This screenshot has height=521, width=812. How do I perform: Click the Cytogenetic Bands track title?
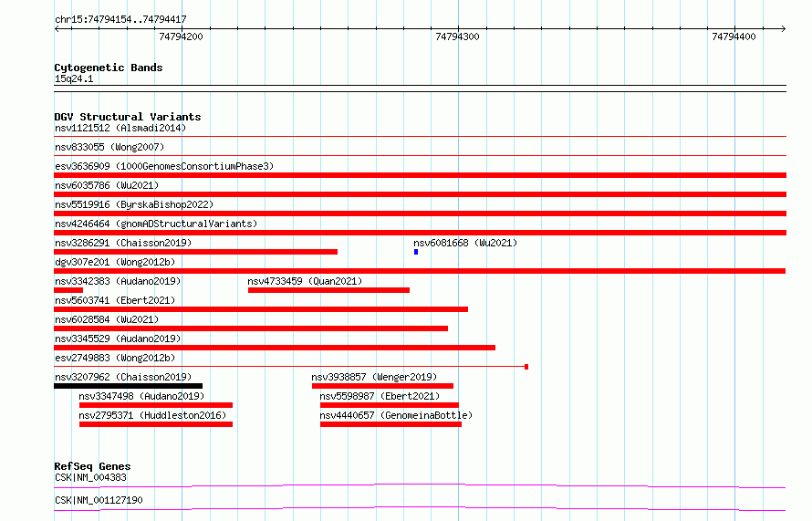pyautogui.click(x=109, y=68)
